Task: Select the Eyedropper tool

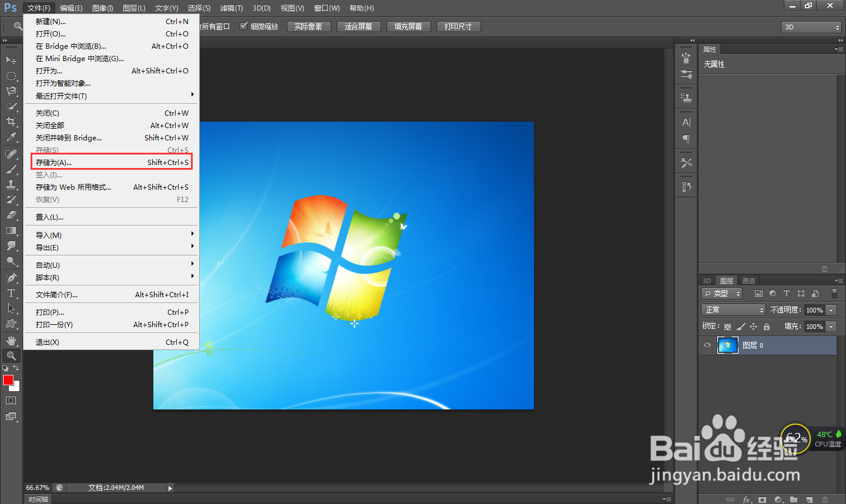Action: click(11, 137)
